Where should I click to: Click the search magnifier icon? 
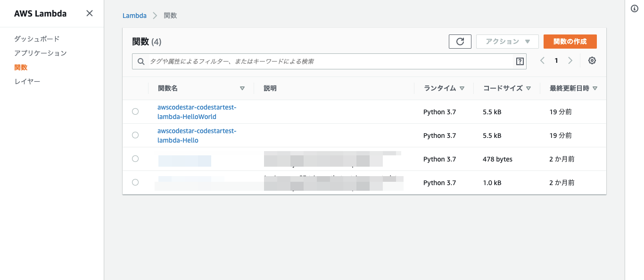coord(140,61)
